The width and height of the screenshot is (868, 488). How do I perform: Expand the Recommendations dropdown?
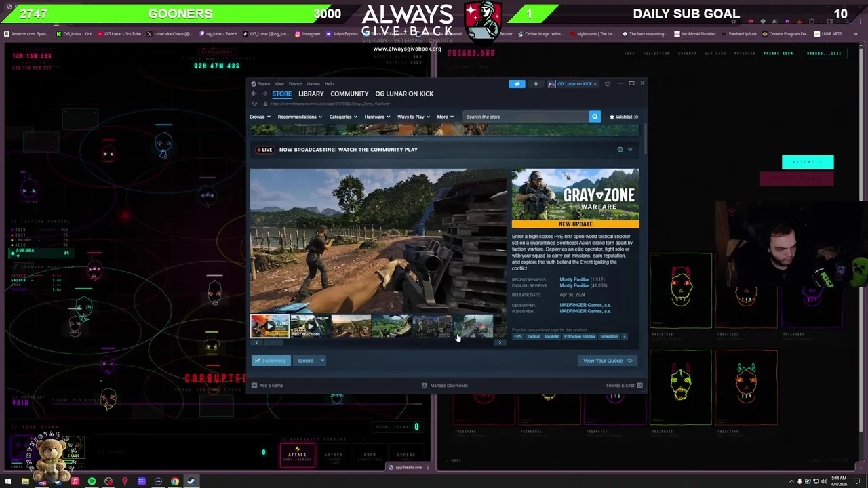click(x=300, y=117)
